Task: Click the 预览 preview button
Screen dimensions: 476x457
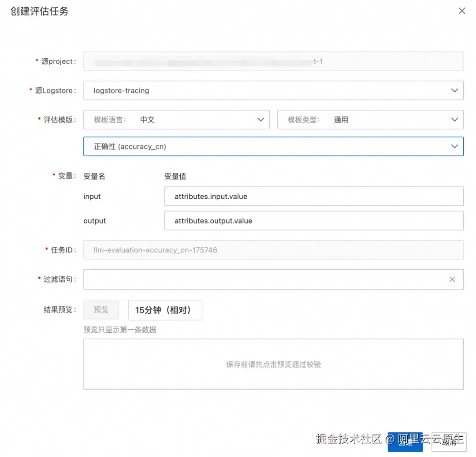Action: pos(100,309)
